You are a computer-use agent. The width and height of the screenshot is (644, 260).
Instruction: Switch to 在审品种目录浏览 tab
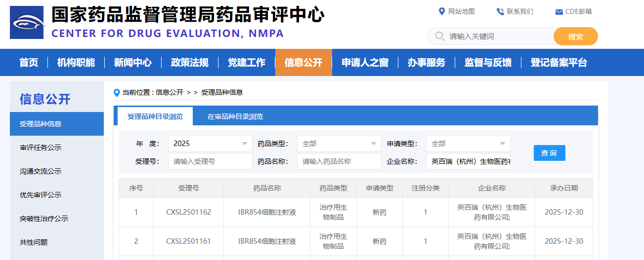point(235,117)
